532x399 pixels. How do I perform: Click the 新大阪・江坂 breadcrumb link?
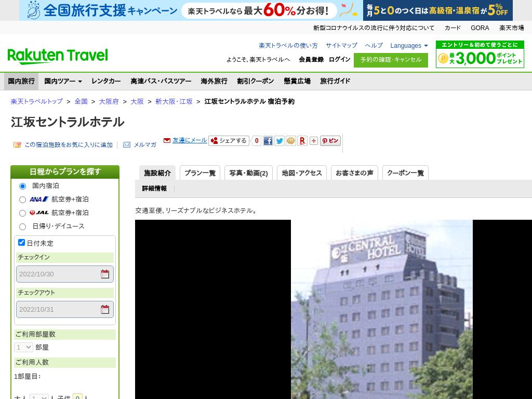point(174,101)
